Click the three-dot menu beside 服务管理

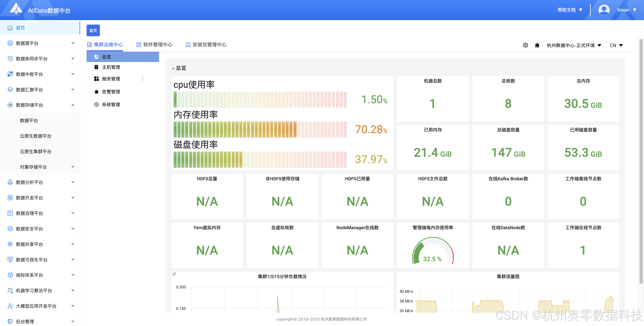click(143, 79)
